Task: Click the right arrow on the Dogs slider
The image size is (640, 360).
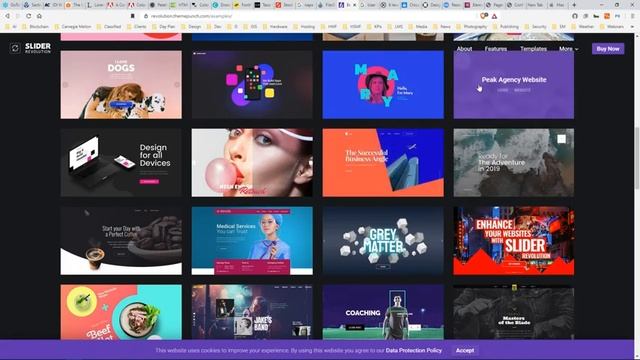Action: 177,84
